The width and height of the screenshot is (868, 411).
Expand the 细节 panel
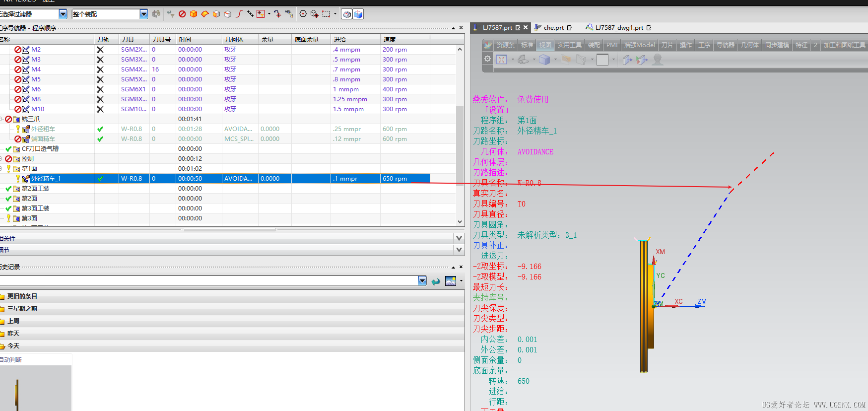tap(460, 250)
